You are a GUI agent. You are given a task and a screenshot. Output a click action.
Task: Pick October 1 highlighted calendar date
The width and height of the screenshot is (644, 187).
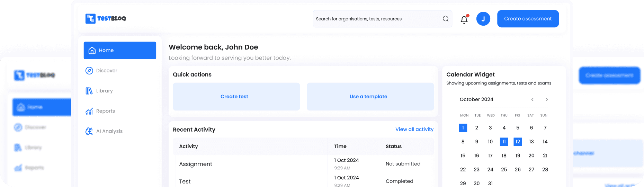pos(463,128)
